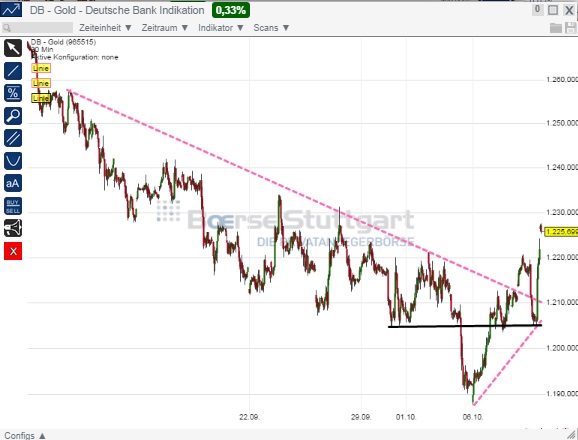Click the symbol search input field

[37, 28]
